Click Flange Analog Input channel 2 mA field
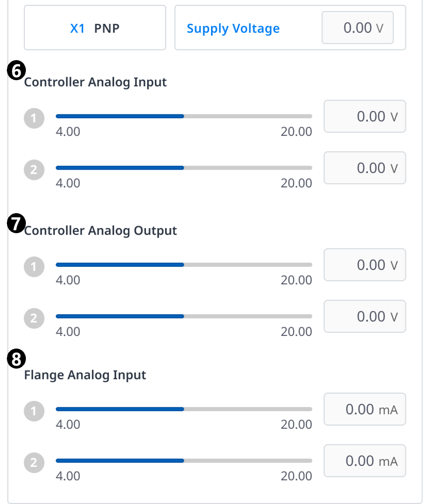This screenshot has width=423, height=504. pyautogui.click(x=364, y=461)
